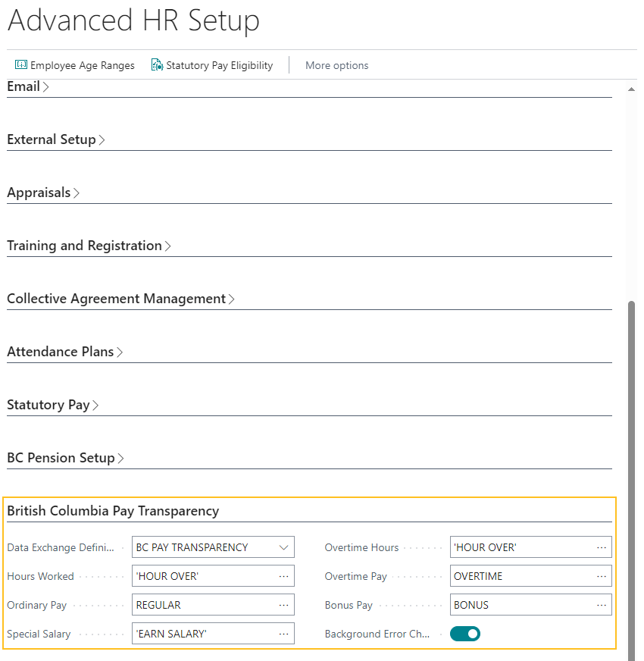Click the Employee Age Ranges icon
This screenshot has width=644, height=661.
(x=23, y=65)
